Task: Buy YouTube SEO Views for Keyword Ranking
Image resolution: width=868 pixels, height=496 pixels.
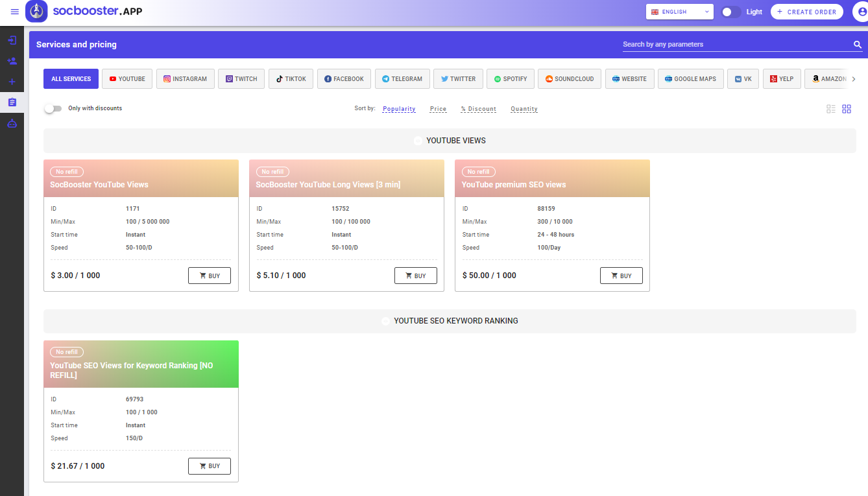Action: coord(210,466)
